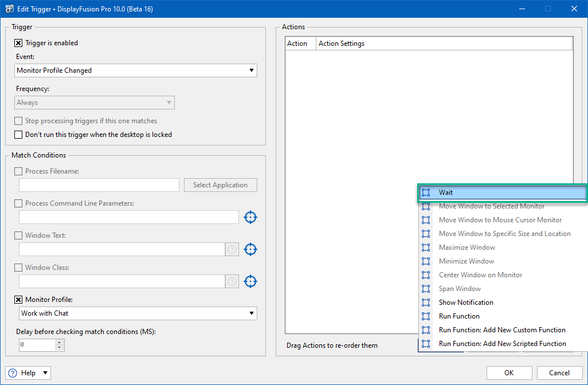Check the Window Text checkbox
This screenshot has height=385, width=588.
pyautogui.click(x=18, y=235)
